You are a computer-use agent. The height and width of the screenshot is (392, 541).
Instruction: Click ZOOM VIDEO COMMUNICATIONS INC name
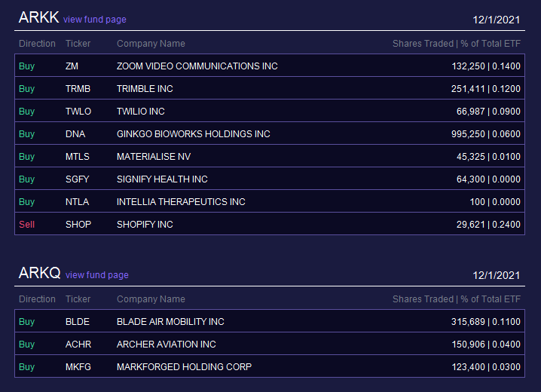pos(197,66)
